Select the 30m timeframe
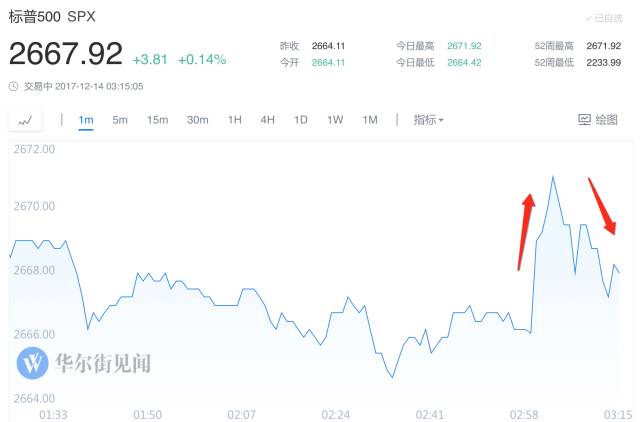This screenshot has height=422, width=640. (x=198, y=120)
